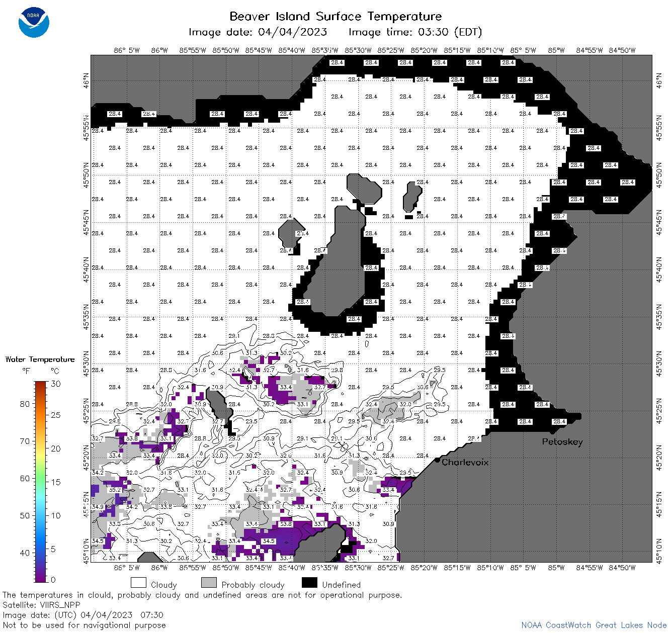
Task: Click the Petoskey city label
Action: point(562,442)
